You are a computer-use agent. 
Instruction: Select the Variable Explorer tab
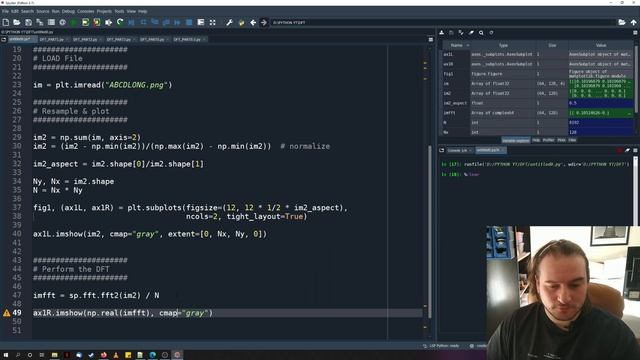(516, 140)
